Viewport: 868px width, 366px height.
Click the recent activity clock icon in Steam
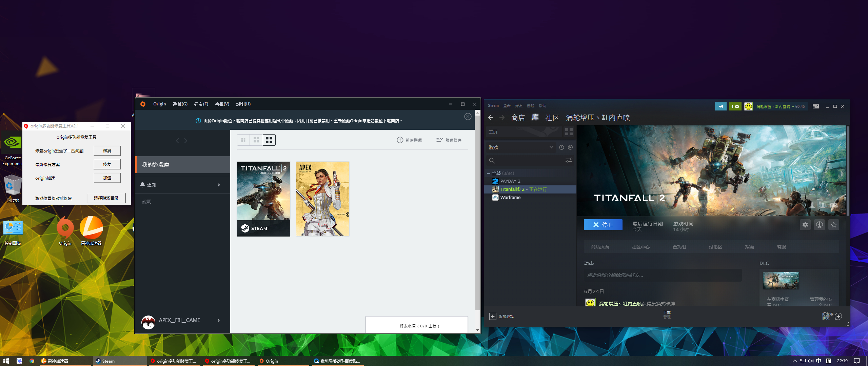tap(561, 147)
